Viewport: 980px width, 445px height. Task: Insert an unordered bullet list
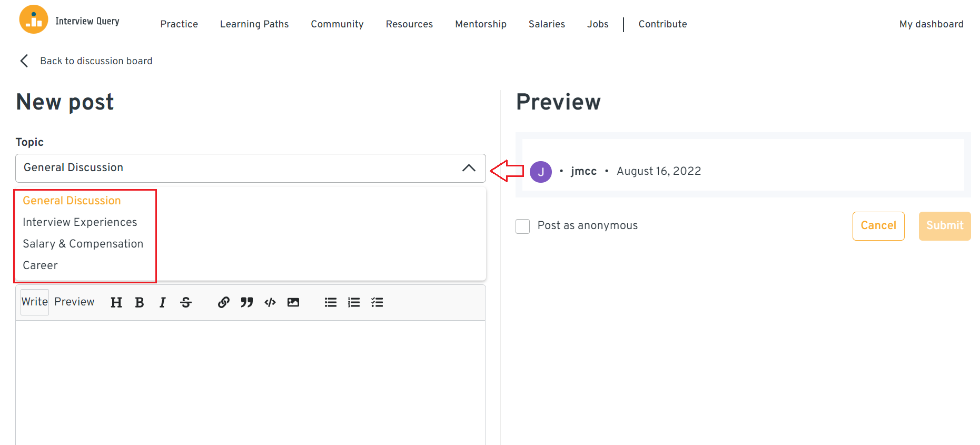pyautogui.click(x=331, y=302)
